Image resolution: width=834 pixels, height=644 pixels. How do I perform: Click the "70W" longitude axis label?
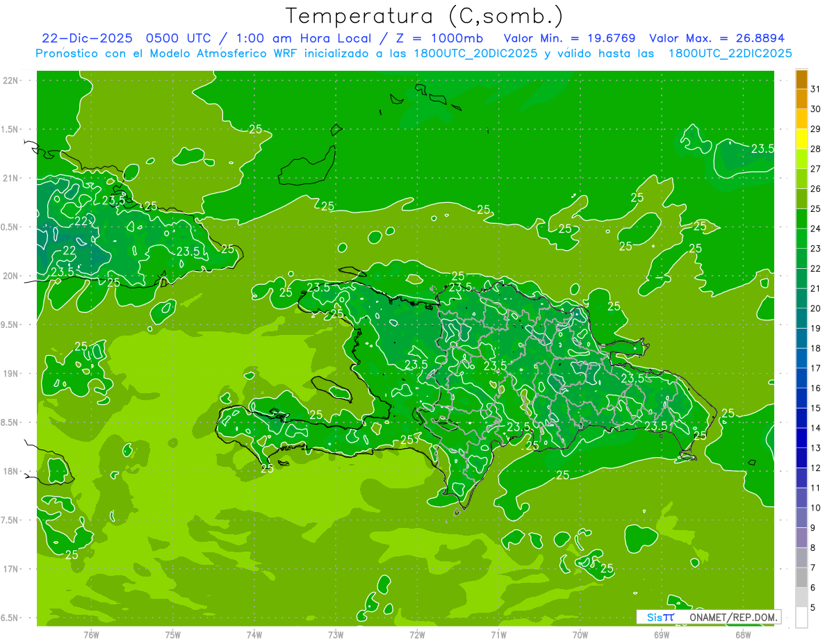pos(580,634)
